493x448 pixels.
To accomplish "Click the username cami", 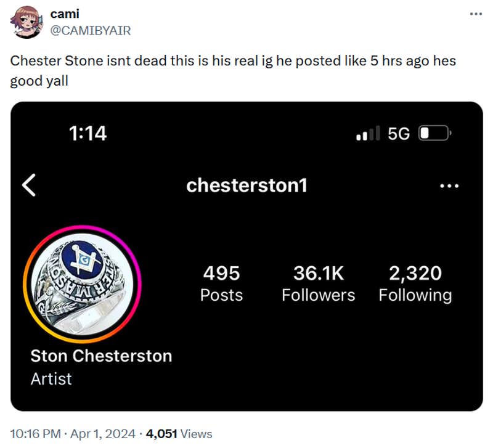I will [64, 14].
